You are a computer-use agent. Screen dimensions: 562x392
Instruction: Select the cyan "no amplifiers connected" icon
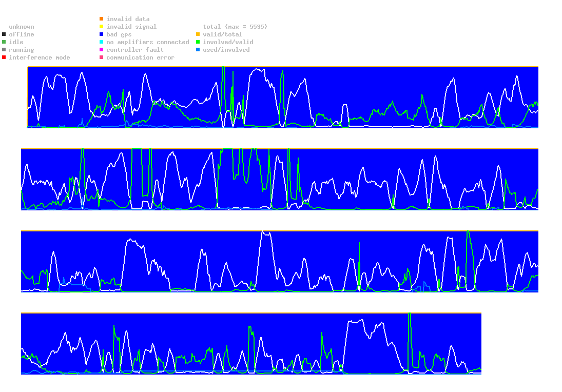(x=102, y=42)
